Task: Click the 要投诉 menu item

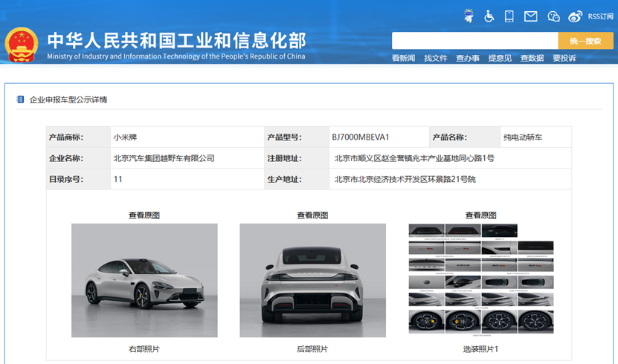Action: [x=564, y=58]
